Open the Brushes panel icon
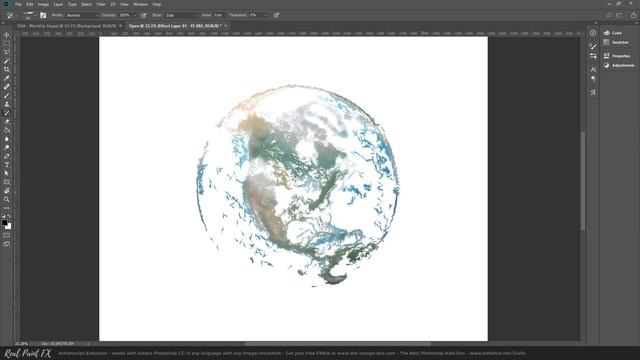Viewport: 640px width, 360px height. pos(593,47)
